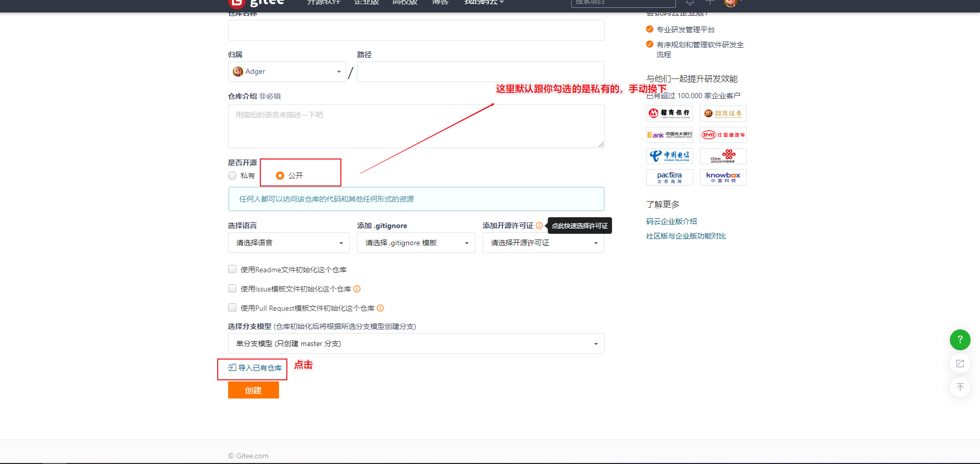Click the Gitee.com footer text
Screen dimensions: 980x464
pyautogui.click(x=248, y=456)
